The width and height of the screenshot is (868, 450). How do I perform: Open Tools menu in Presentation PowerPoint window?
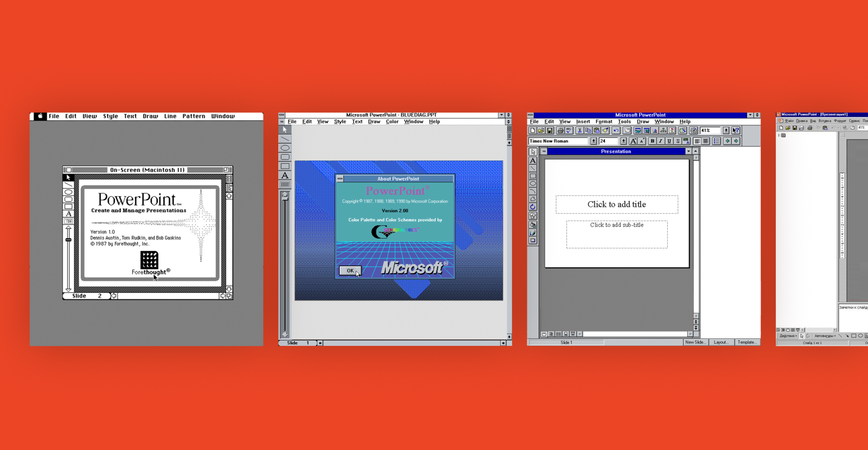[x=624, y=121]
